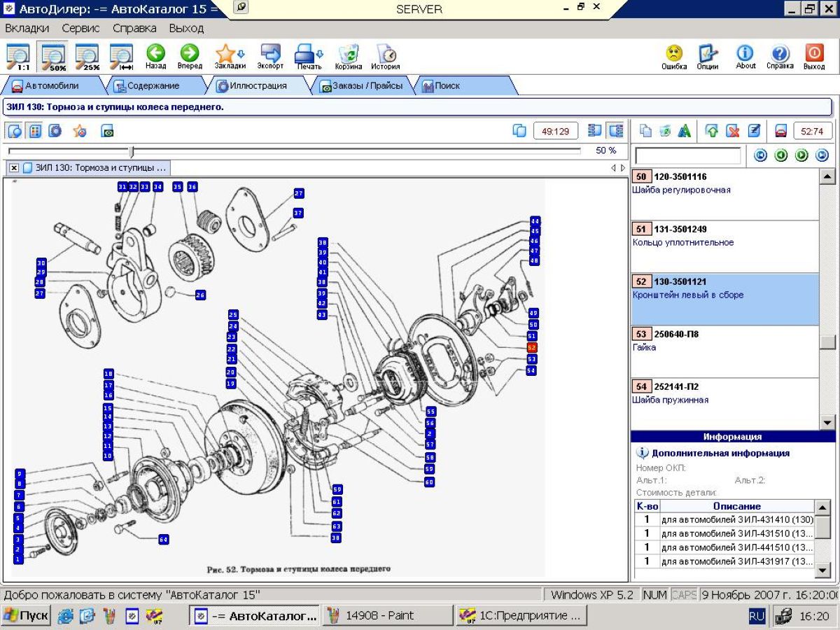Go to next part with green arrow

click(x=802, y=155)
